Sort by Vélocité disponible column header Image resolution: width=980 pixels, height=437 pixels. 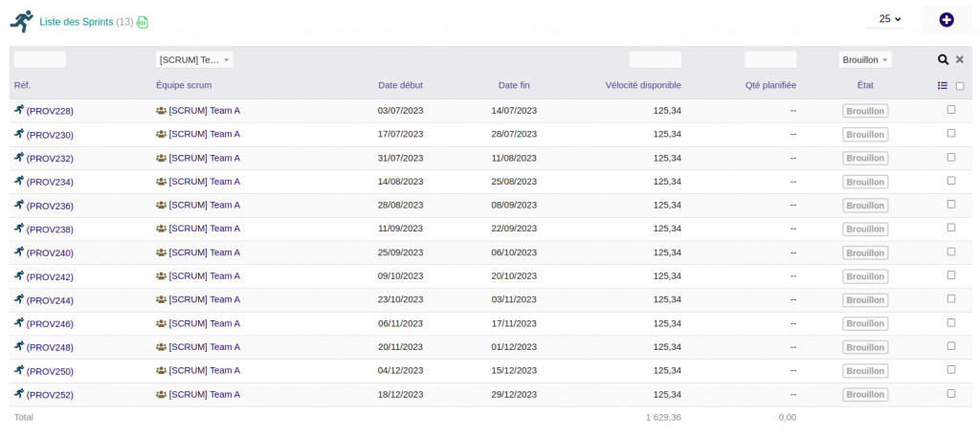click(643, 85)
